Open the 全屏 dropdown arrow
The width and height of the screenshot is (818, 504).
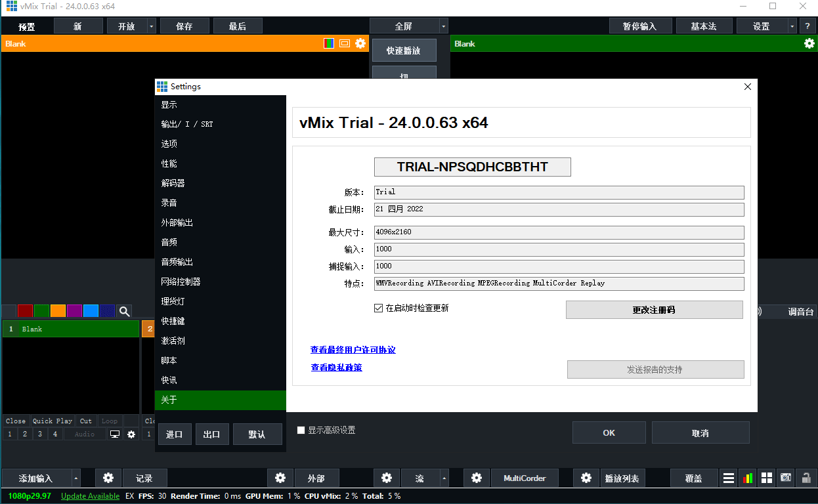(444, 26)
